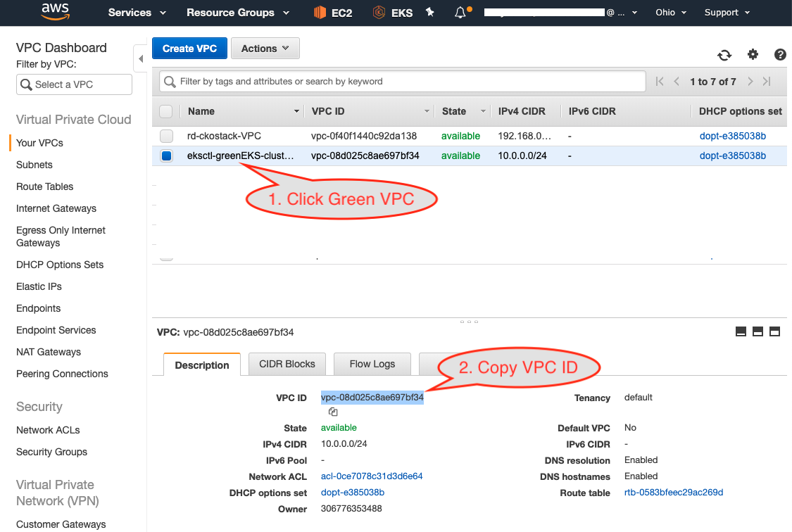Switch to split-pane layout using bottom-right layout icon
The width and height of the screenshot is (792, 532).
click(774, 331)
